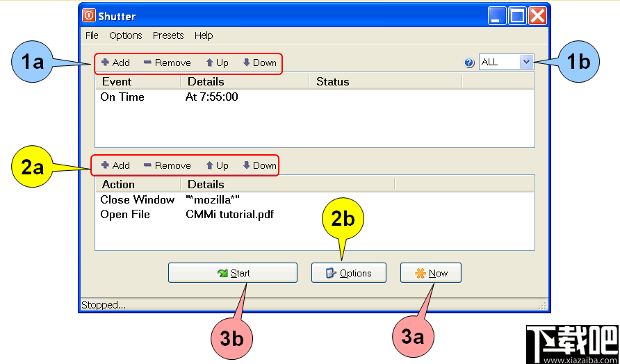This screenshot has height=364, width=620.
Task: Remove the selected action from actions list
Action: (x=168, y=165)
